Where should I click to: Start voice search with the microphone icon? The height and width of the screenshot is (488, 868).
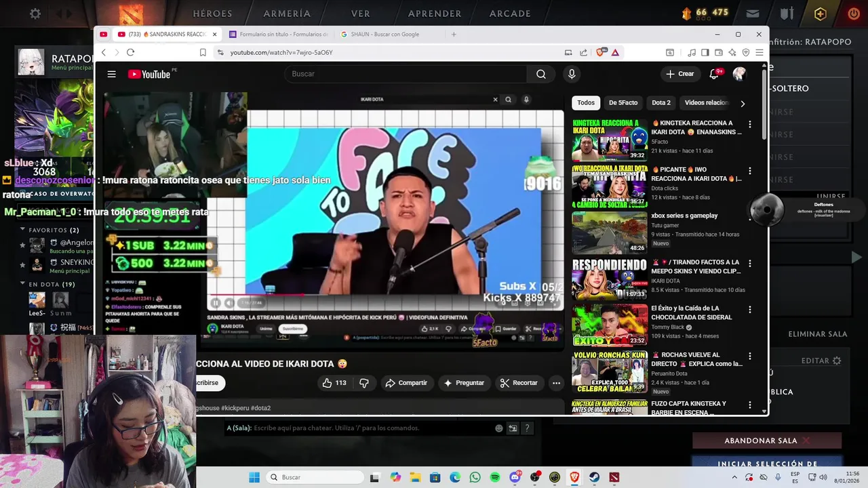pos(572,75)
